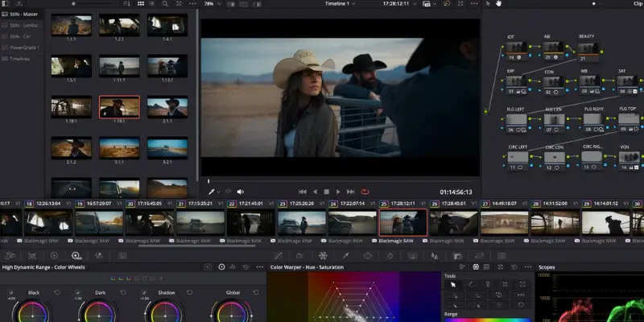
Task: Open the Timelines album in gallery
Action: point(16,59)
